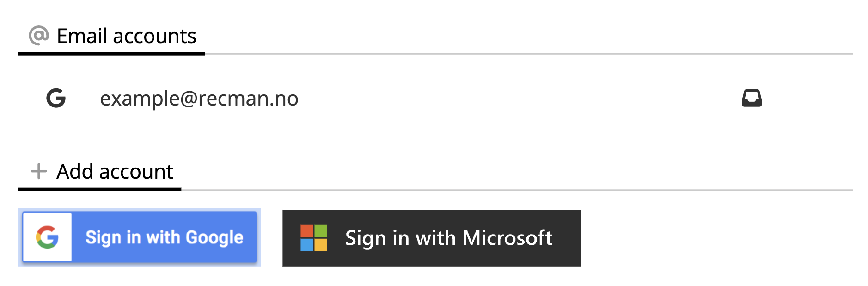Viewport: 868px width, 286px height.
Task: Click the colored Google logo in the sign-in button
Action: (47, 237)
